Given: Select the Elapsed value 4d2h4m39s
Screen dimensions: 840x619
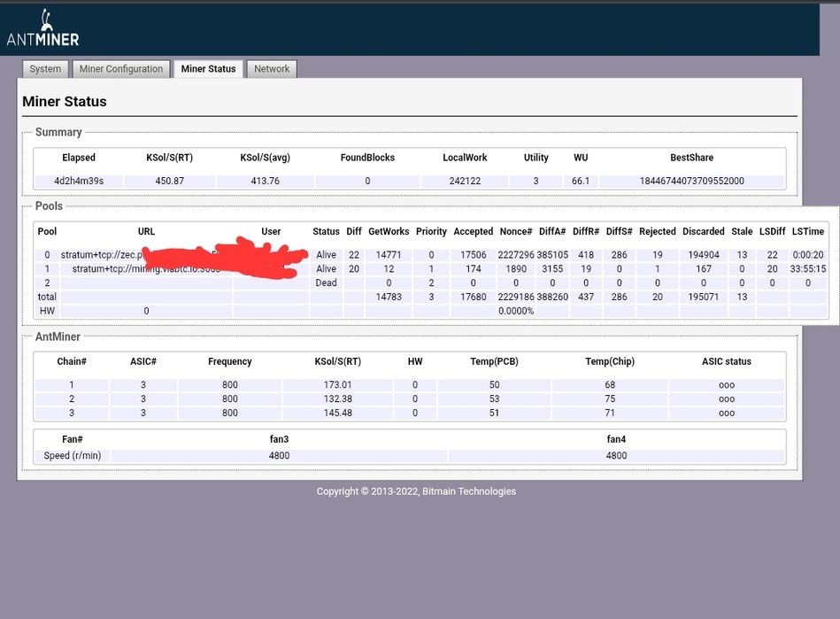Looking at the screenshot, I should pyautogui.click(x=79, y=182).
